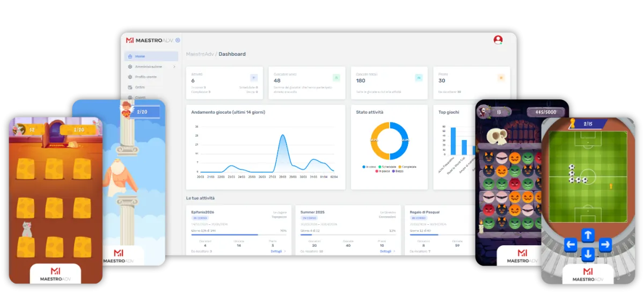
Task: Click the user avatar icon at top right
Action: [498, 40]
